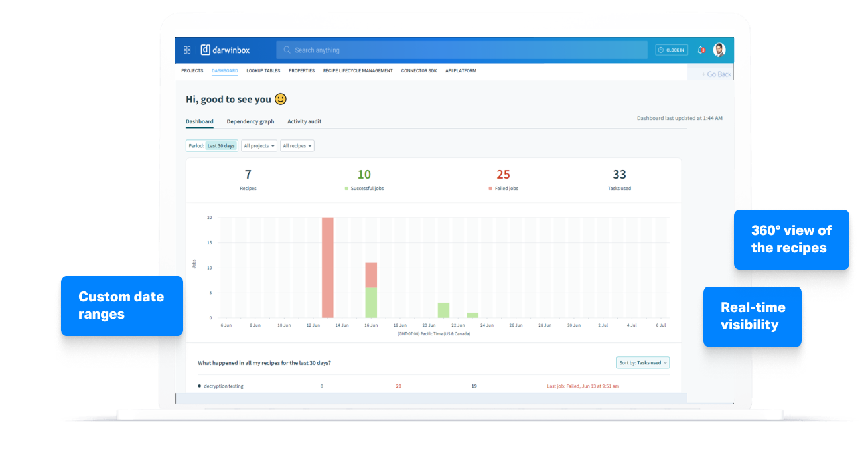Open the Sort by Tasks used dropdown

[642, 362]
